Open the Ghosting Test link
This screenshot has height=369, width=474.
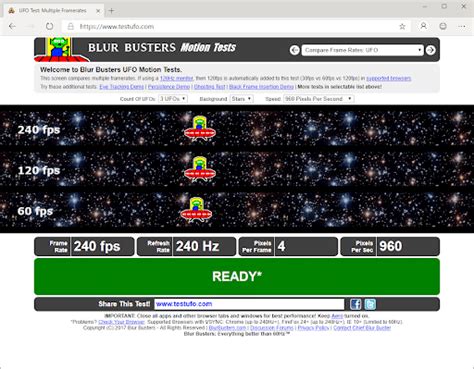(209, 87)
